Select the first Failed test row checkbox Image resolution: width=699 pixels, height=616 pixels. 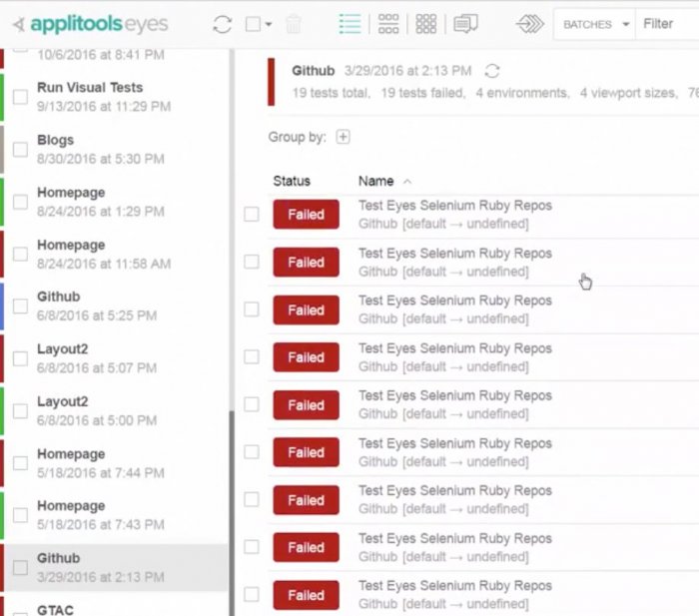click(252, 215)
